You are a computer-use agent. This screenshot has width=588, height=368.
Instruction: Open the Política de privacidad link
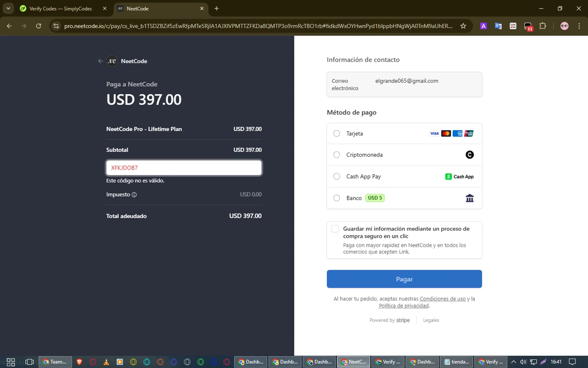tap(404, 306)
